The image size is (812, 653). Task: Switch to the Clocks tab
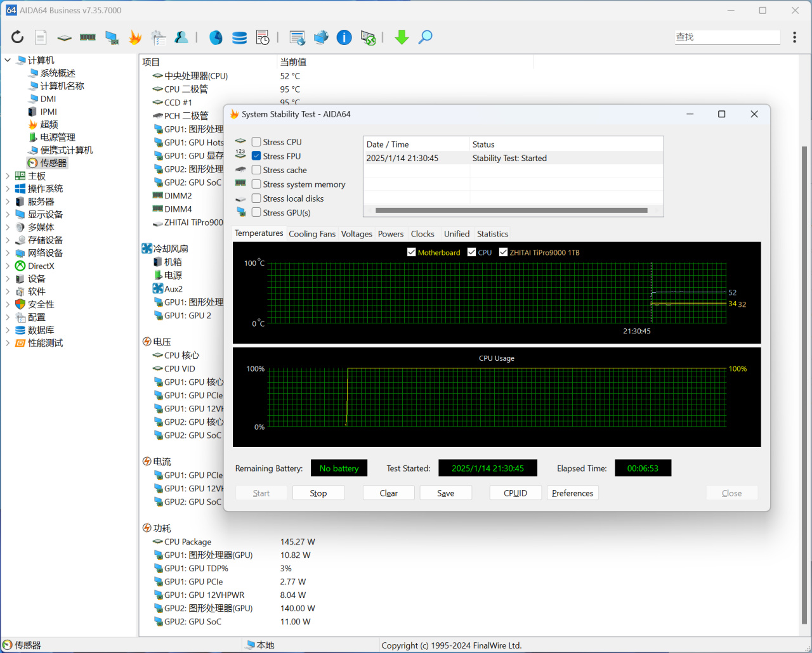click(x=422, y=234)
